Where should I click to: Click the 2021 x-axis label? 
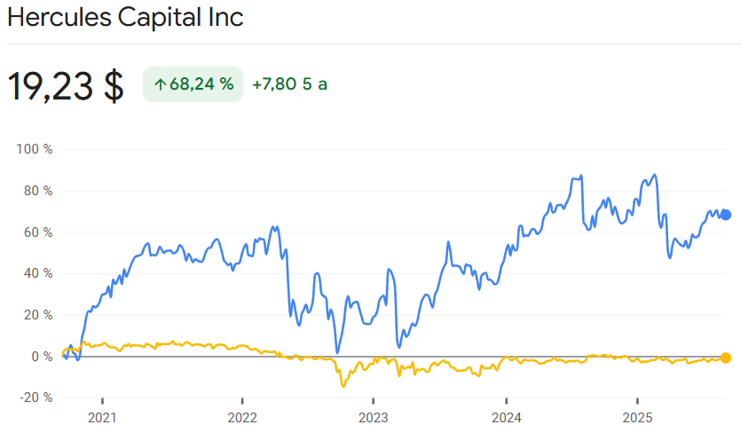point(101,417)
